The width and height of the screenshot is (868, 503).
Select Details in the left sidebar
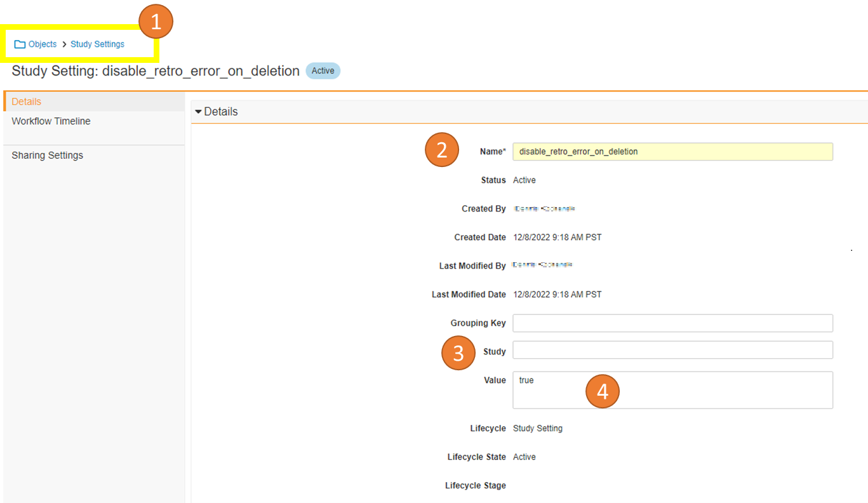(27, 102)
